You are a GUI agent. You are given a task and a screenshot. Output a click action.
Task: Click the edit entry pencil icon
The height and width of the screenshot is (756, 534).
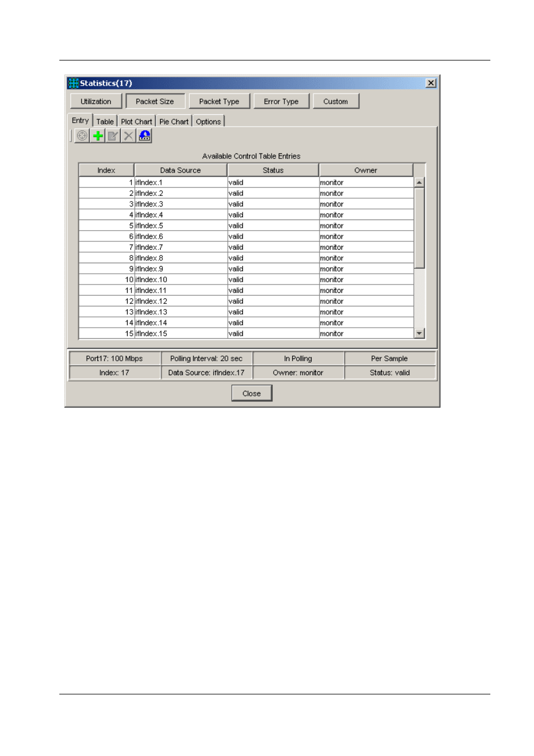point(113,136)
